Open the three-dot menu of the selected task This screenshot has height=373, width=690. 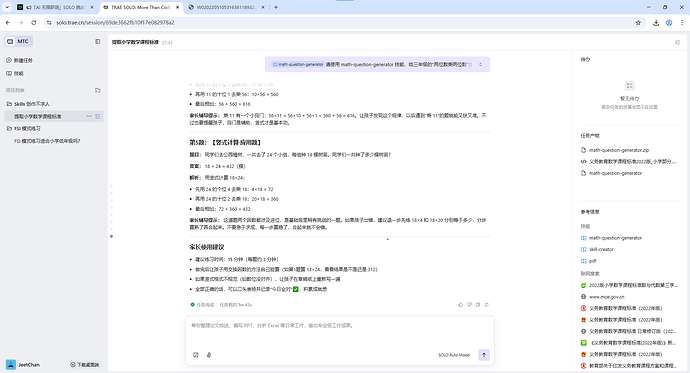(x=89, y=117)
